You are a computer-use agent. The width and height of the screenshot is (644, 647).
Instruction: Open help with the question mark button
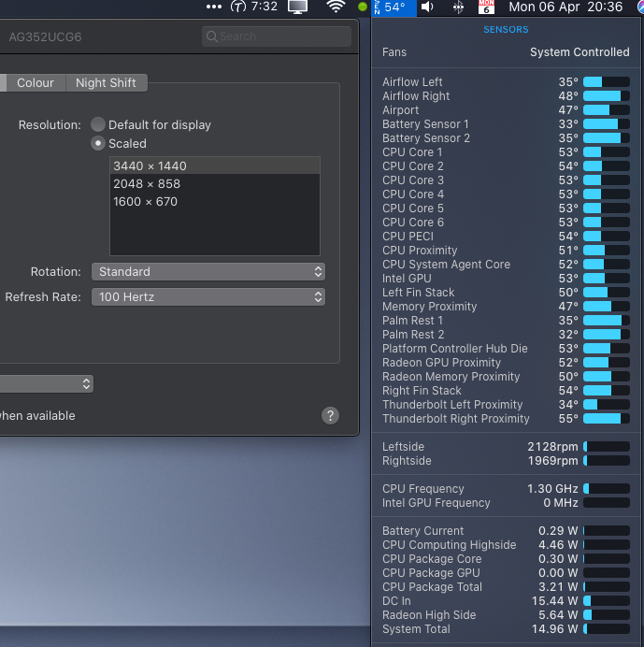click(330, 415)
